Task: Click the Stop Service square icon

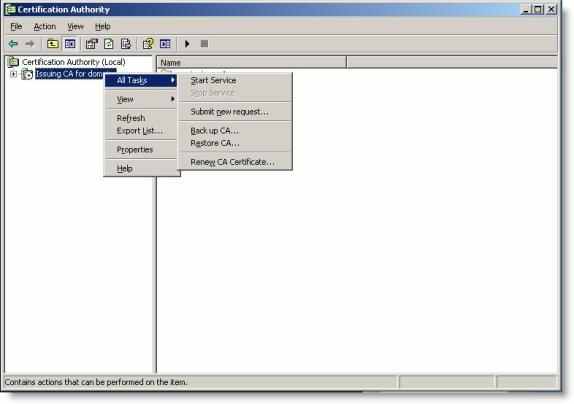Action: pyautogui.click(x=204, y=44)
